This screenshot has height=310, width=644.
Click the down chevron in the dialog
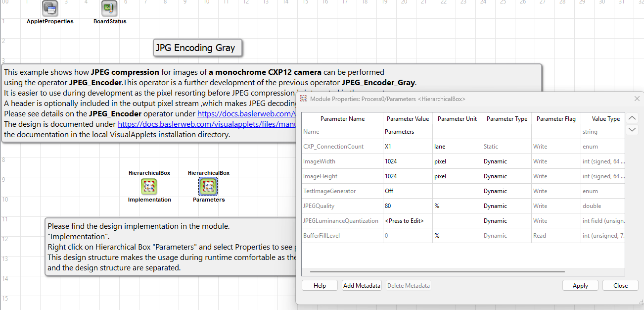[632, 130]
